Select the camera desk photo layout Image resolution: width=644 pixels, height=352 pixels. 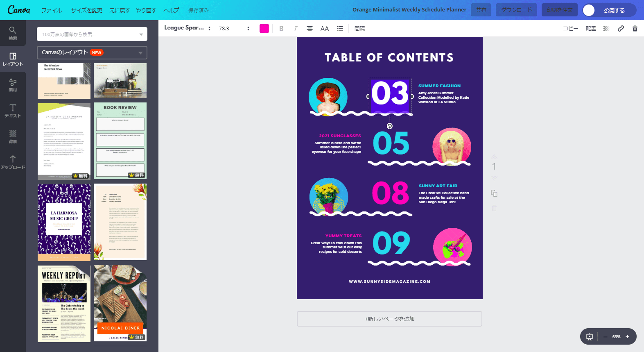coord(120,80)
